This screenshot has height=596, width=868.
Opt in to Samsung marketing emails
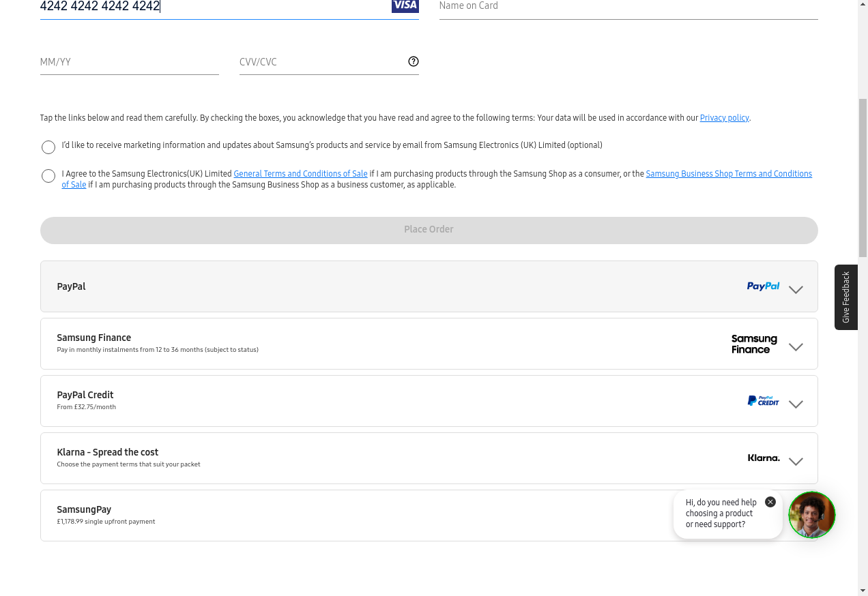tap(48, 147)
